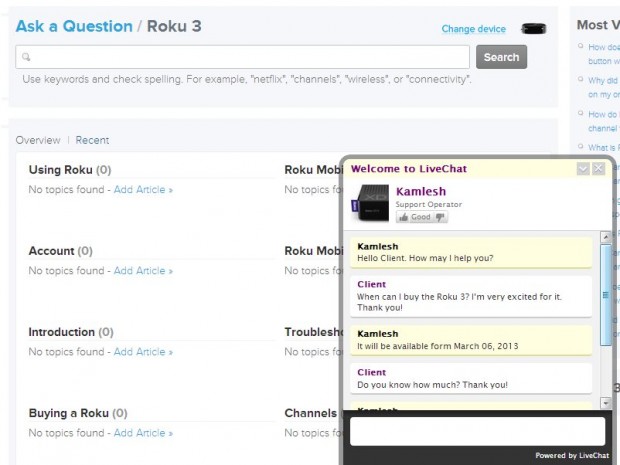This screenshot has height=465, width=620.
Task: Click the Kamlesh operator name
Action: tap(421, 192)
